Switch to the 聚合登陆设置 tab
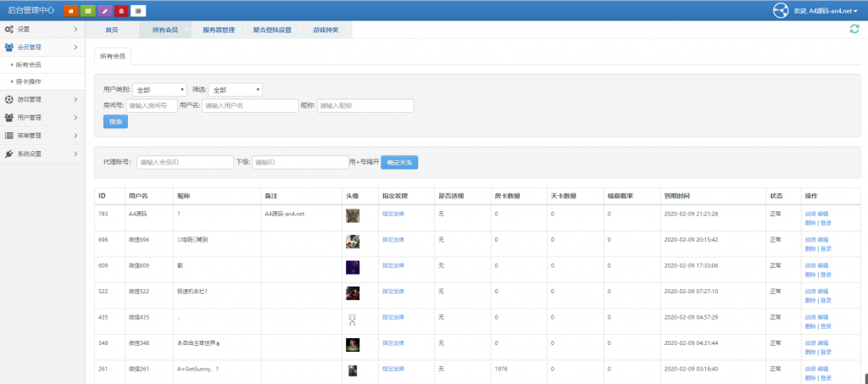Image resolution: width=868 pixels, height=384 pixels. pyautogui.click(x=271, y=30)
